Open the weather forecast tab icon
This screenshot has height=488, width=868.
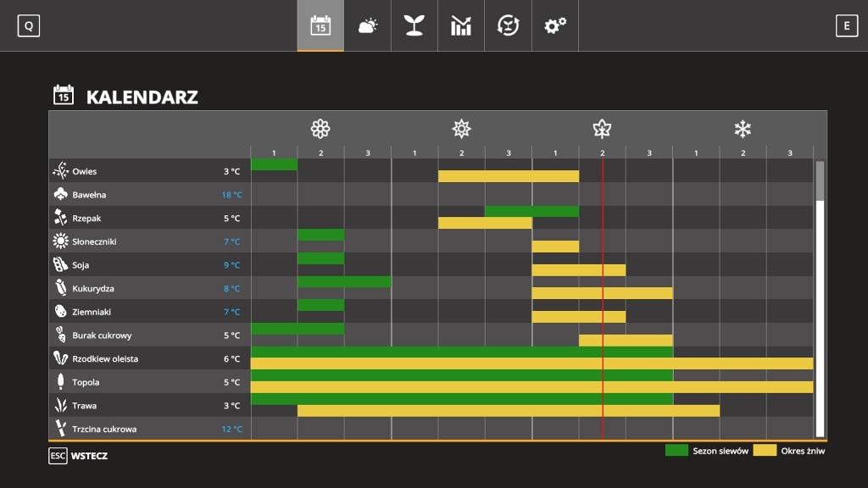[368, 25]
